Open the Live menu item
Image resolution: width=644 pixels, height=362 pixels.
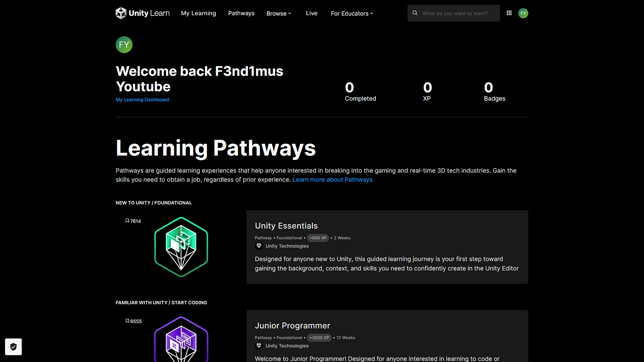click(x=311, y=13)
